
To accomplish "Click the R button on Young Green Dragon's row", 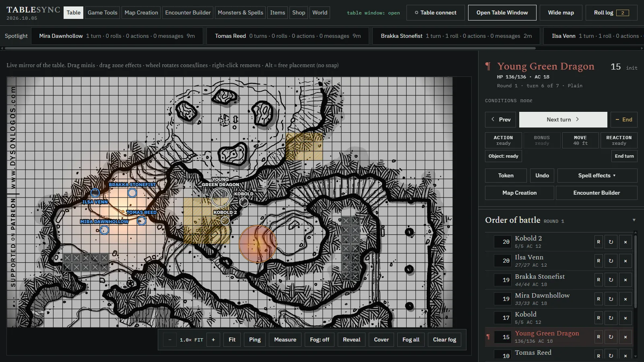I will point(599,337).
